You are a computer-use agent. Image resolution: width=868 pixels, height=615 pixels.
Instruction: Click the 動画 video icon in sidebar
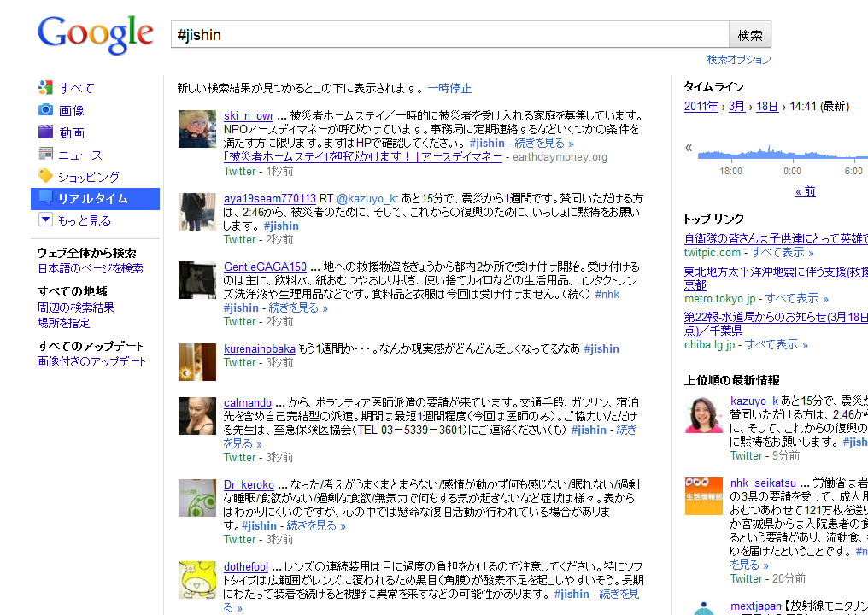point(45,132)
